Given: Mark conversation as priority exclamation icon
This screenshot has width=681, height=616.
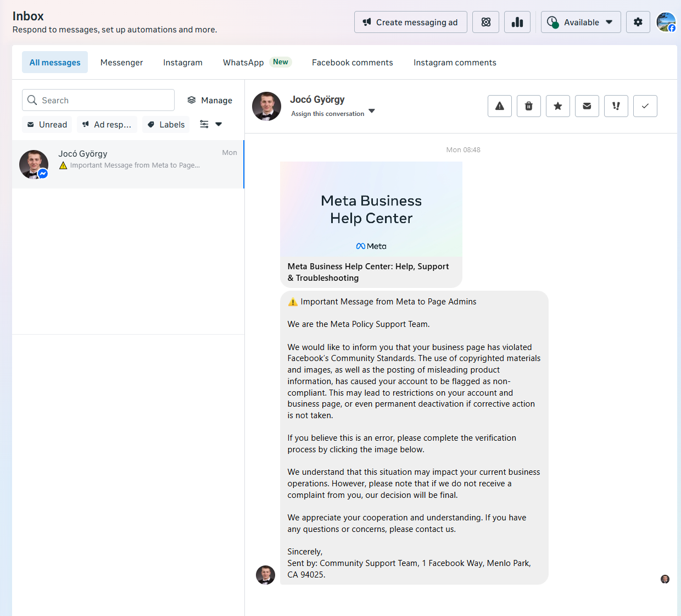Looking at the screenshot, I should point(616,106).
